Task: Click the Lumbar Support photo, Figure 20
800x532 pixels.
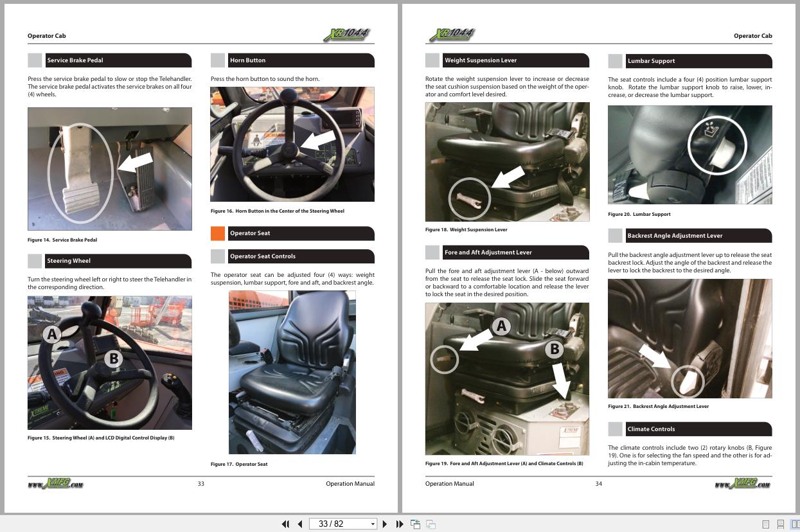Action: (690, 155)
